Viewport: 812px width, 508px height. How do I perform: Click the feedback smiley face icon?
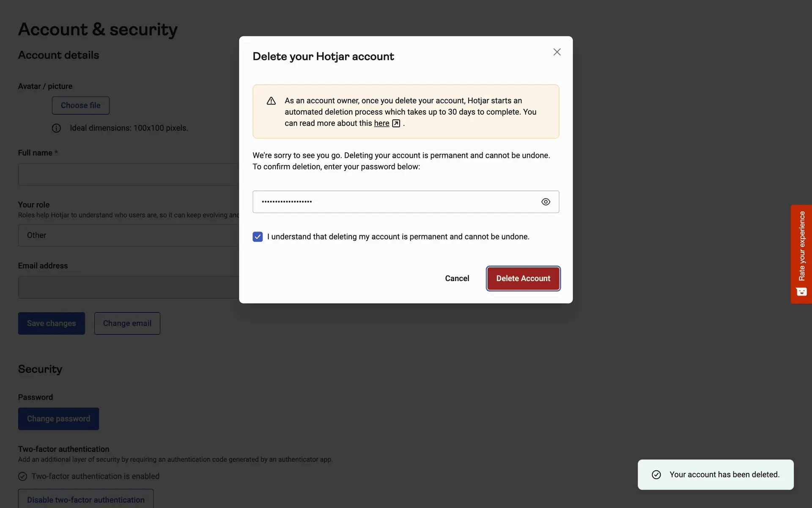pos(801,292)
